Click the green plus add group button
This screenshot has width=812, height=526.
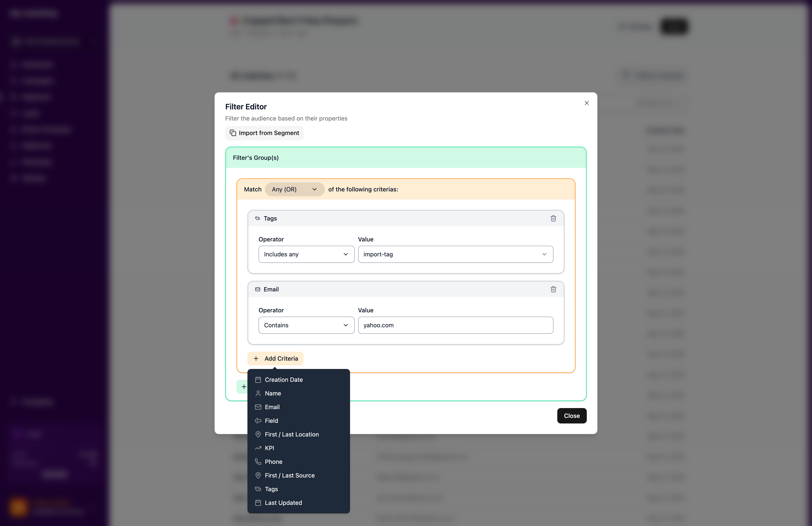coord(243,386)
